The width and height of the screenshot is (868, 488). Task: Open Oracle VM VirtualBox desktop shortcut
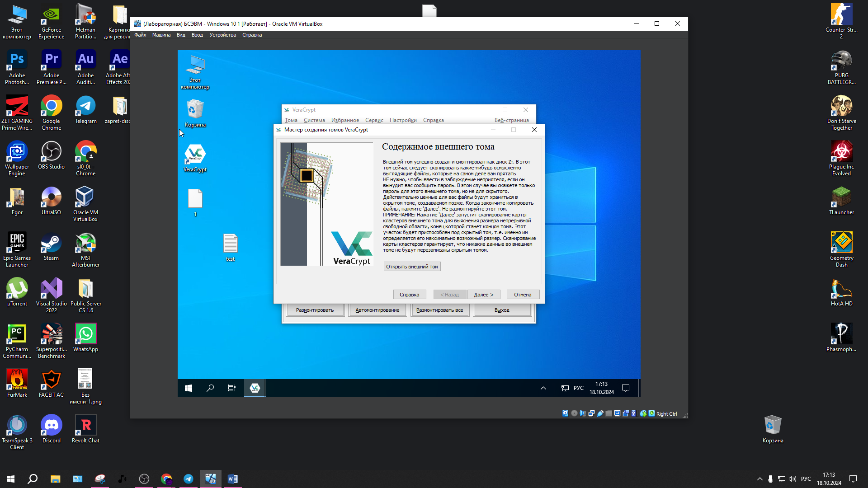(x=86, y=204)
